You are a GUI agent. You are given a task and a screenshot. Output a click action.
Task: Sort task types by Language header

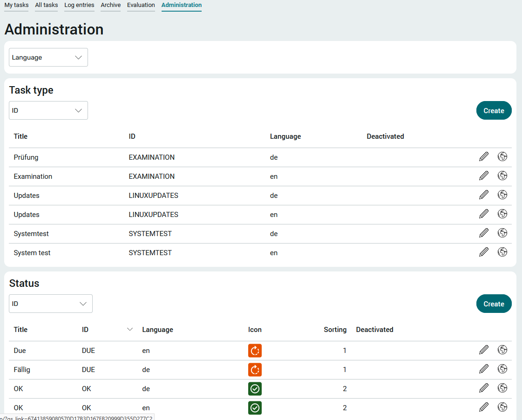point(285,136)
